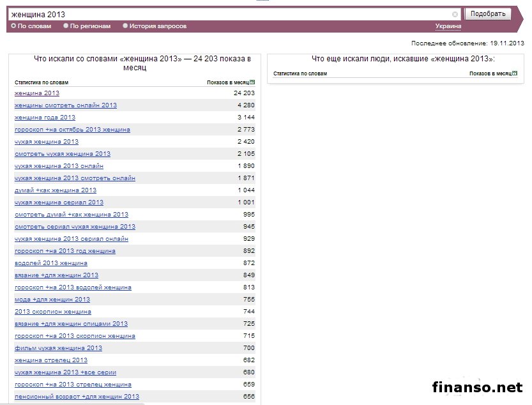Viewport: 532px width, 405px height.
Task: Choose the 'История запросов' radio option
Action: [125, 26]
